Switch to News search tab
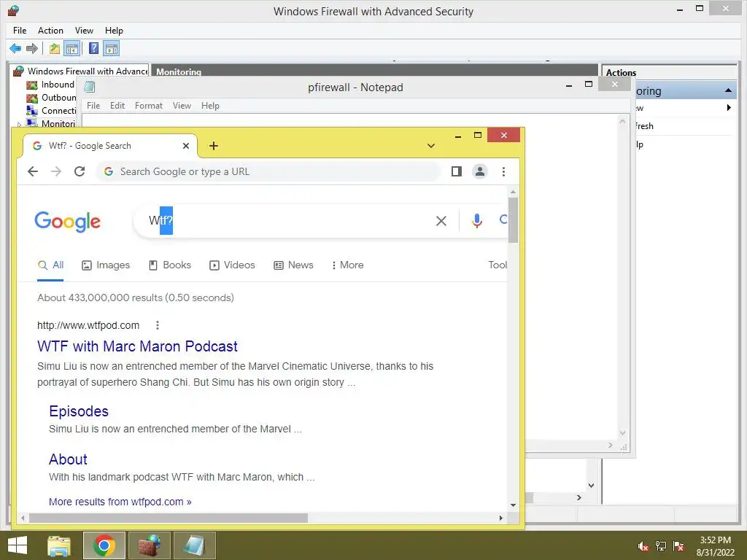Screen dimensions: 747x560 (x=293, y=265)
